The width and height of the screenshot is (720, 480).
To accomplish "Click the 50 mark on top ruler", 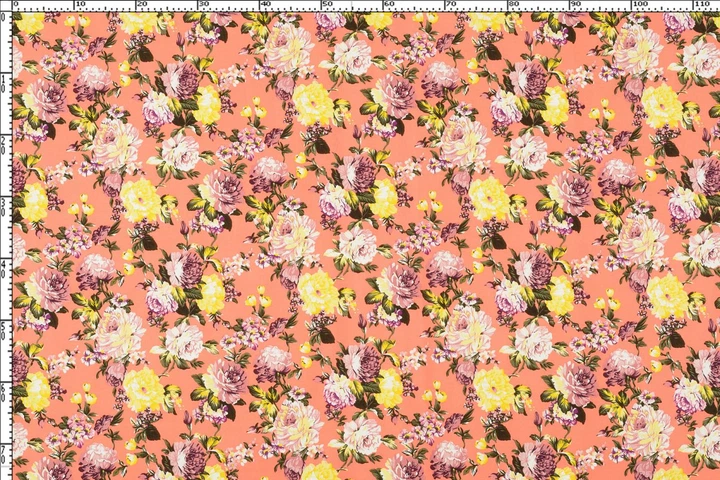I will coord(327,4).
